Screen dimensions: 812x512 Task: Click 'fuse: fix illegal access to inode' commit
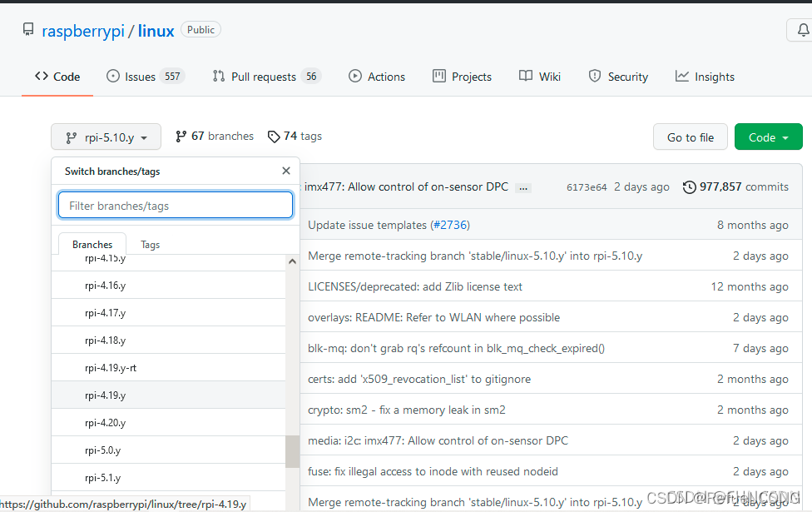(x=433, y=471)
